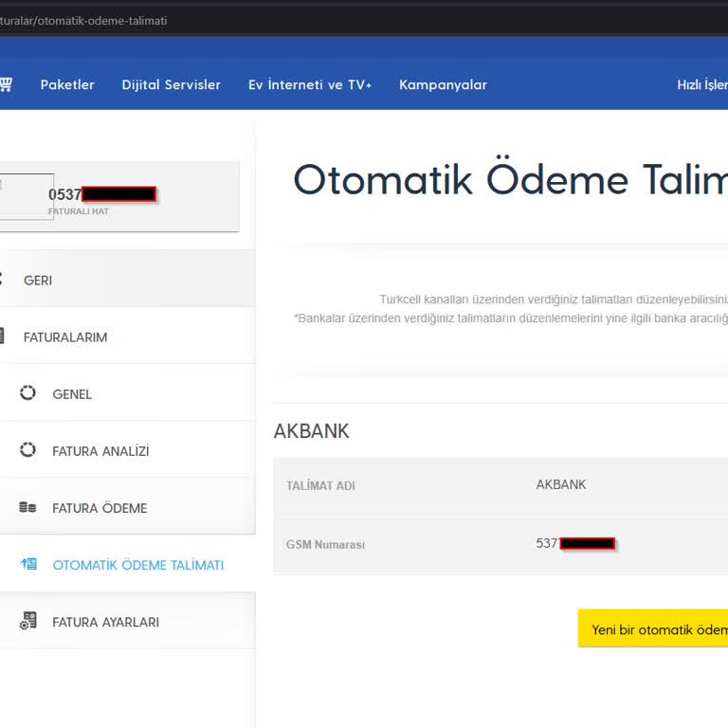The height and width of the screenshot is (728, 728).
Task: Open the Paketler menu
Action: pos(67,84)
